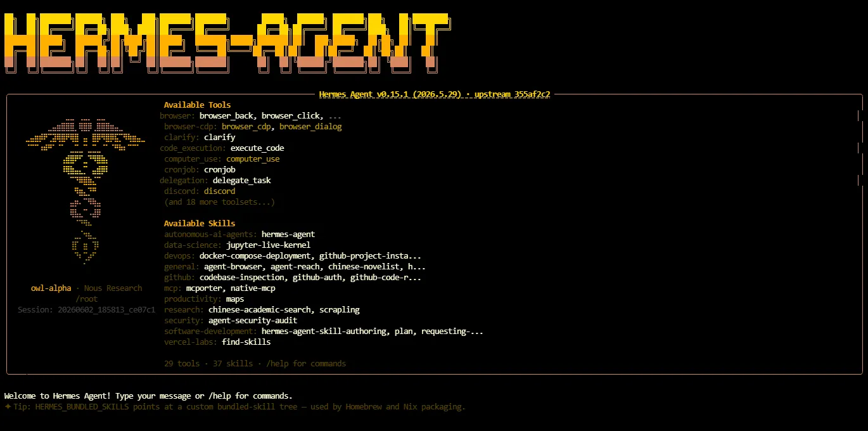Image resolution: width=868 pixels, height=431 pixels.
Task: Click the "owl-alpha" model name
Action: click(x=51, y=288)
